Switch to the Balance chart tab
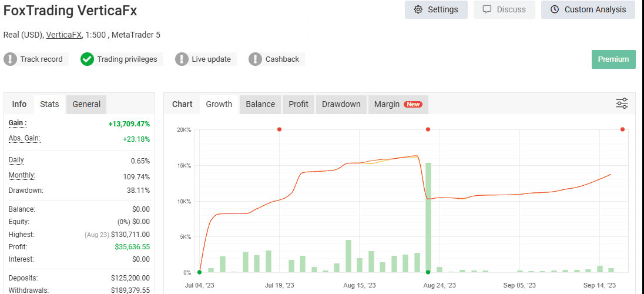The image size is (644, 294). [x=260, y=104]
